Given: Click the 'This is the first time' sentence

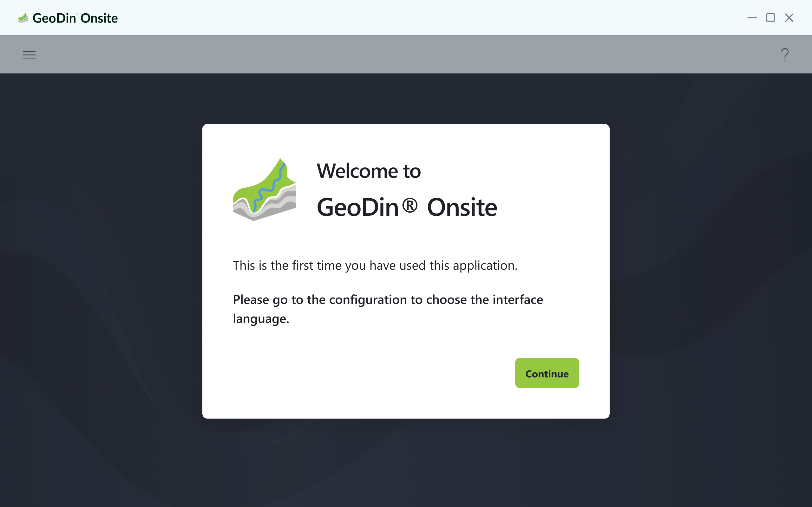Looking at the screenshot, I should pos(375,265).
